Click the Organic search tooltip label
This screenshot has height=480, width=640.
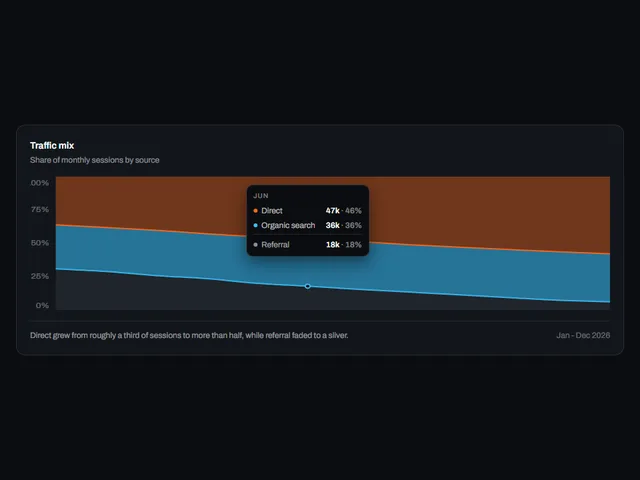(288, 225)
